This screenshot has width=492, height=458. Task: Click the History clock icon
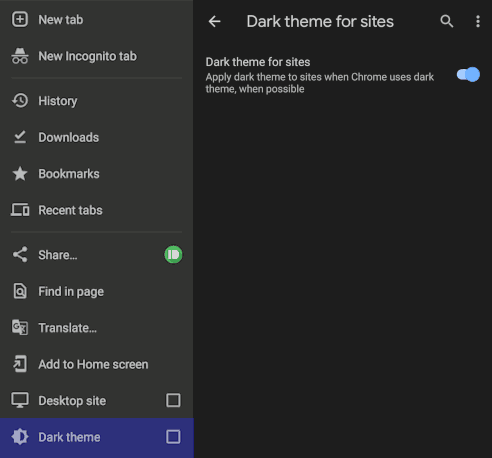pos(20,101)
